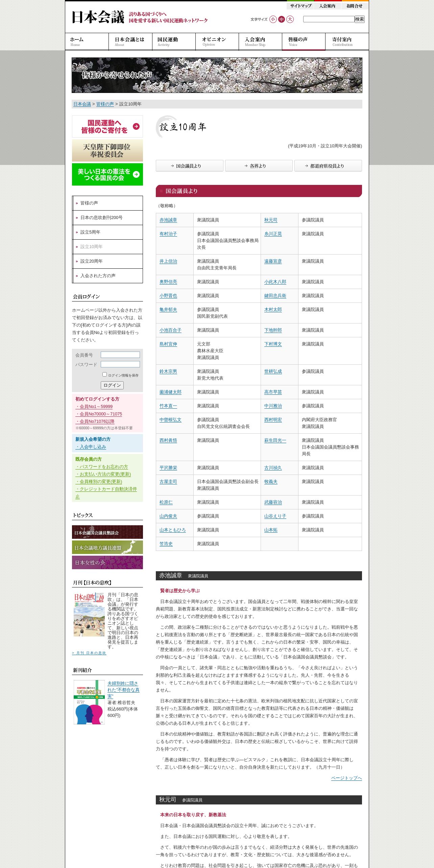Screen dimensions: 434x868
Task: Click 会員No71076以降 link
Action: [95, 421]
